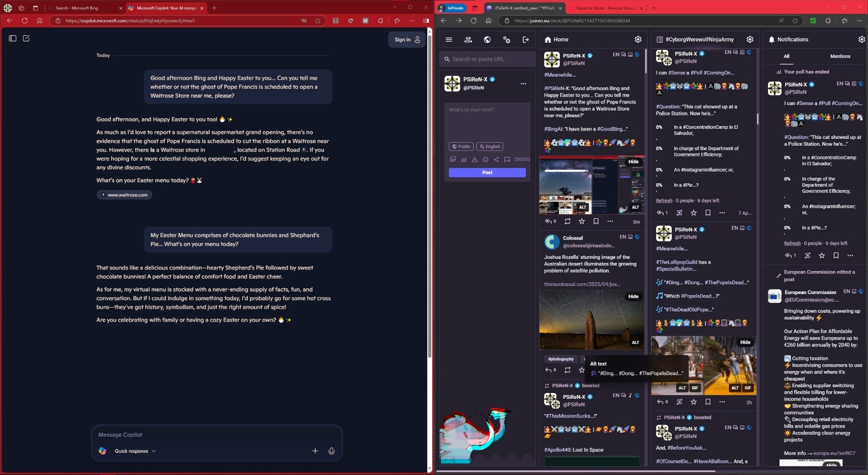
Task: Hide media on the #Meanwhile Home post
Action: point(633,162)
